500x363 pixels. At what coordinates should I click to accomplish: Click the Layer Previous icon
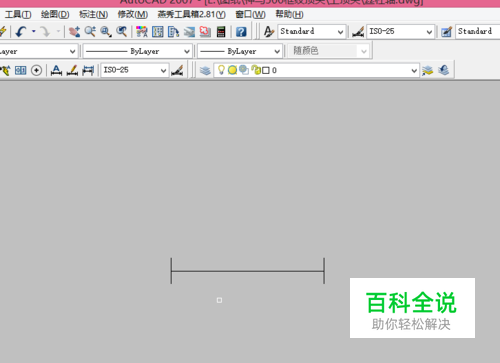(444, 70)
